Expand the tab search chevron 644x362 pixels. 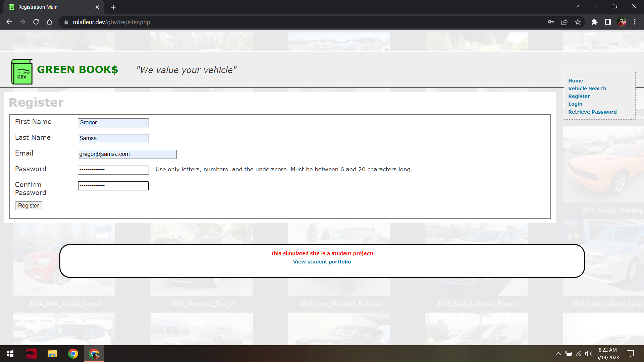coord(577,6)
